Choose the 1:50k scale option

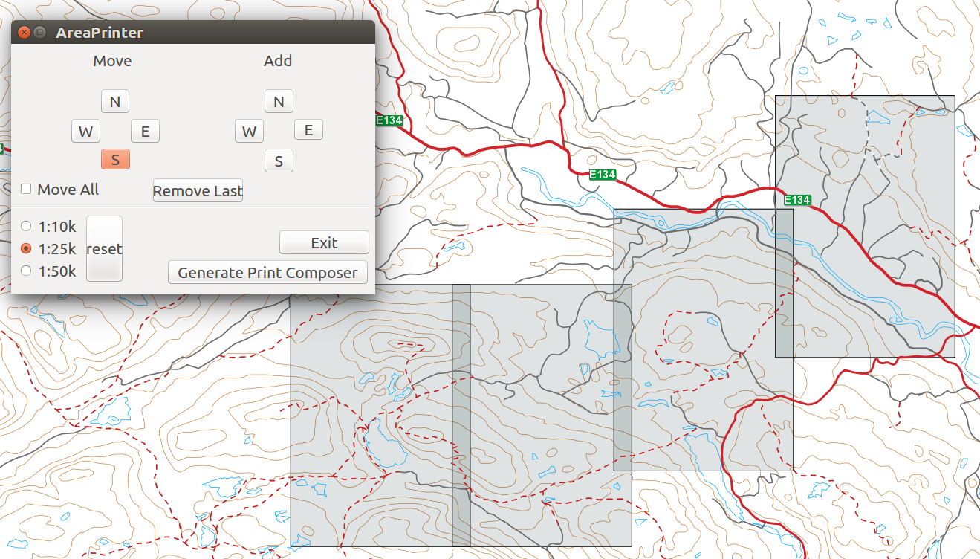coord(26,271)
